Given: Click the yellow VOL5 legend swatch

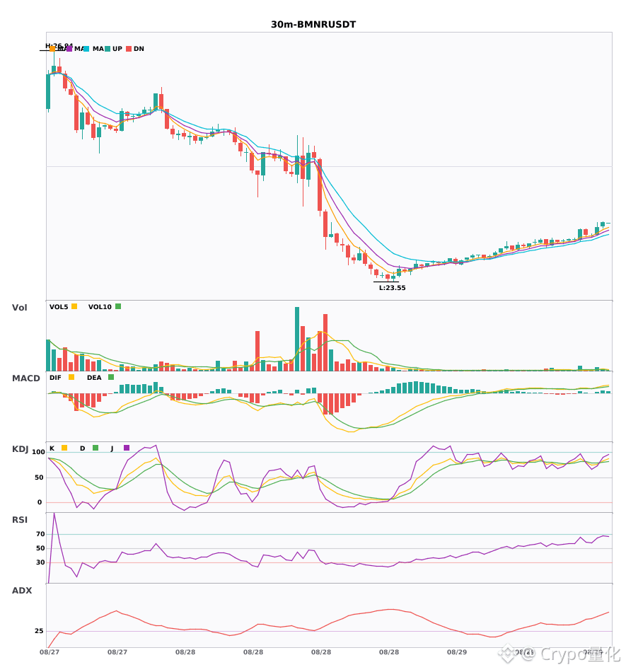Looking at the screenshot, I should tap(74, 306).
